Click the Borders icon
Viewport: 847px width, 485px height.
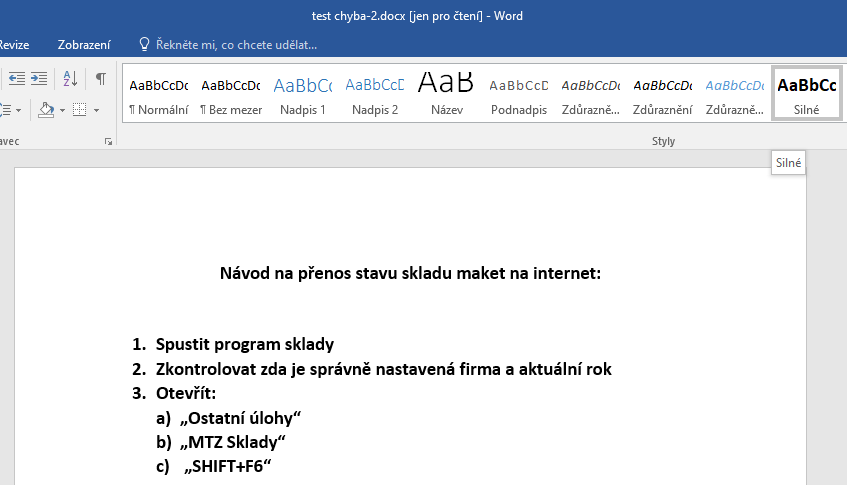tap(80, 109)
